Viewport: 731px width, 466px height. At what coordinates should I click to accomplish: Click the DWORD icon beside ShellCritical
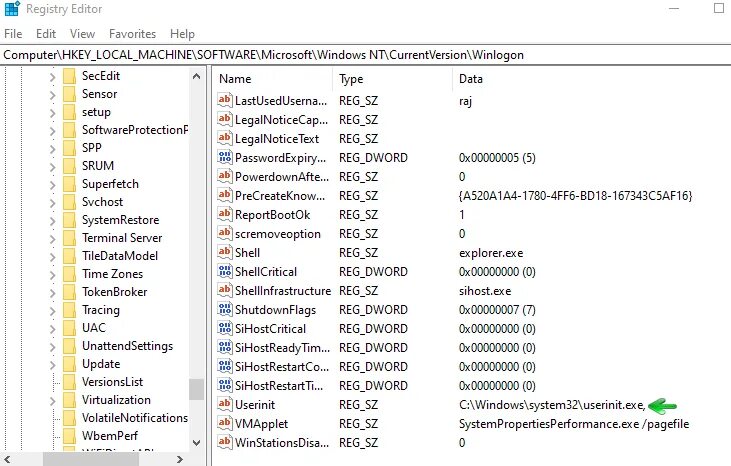[225, 271]
